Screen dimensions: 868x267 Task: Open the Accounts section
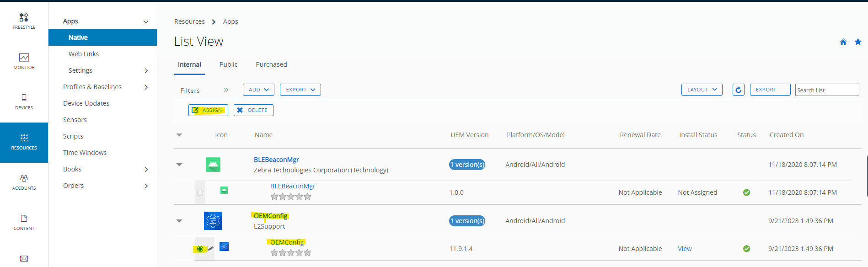(24, 182)
